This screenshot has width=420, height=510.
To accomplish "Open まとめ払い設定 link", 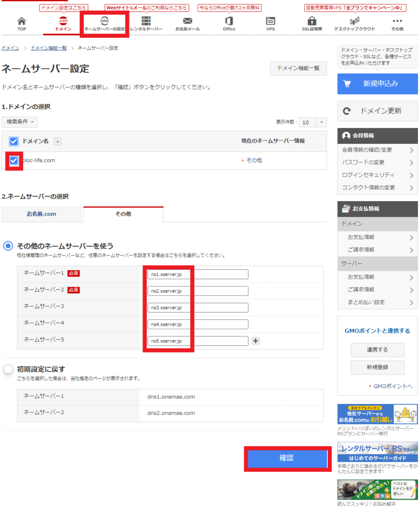I will pyautogui.click(x=377, y=302).
